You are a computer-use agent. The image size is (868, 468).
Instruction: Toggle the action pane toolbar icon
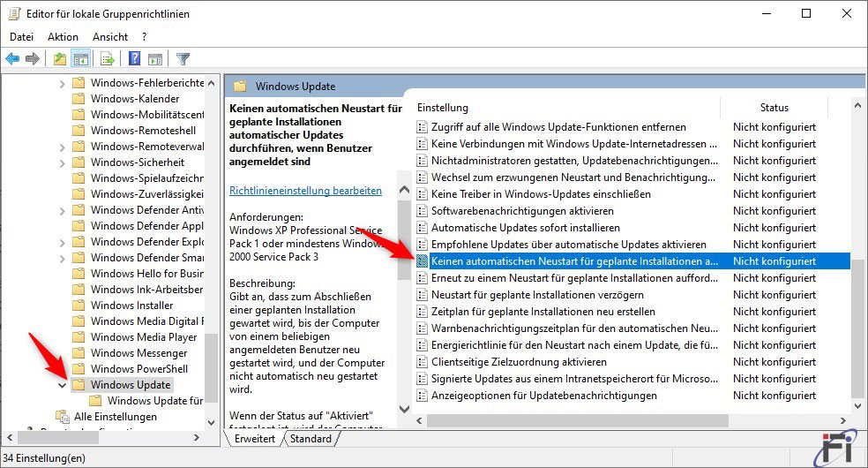pyautogui.click(x=155, y=58)
